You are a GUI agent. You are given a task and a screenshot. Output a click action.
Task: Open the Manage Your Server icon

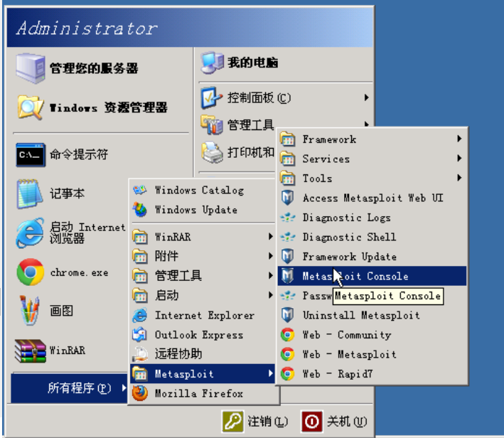point(31,68)
